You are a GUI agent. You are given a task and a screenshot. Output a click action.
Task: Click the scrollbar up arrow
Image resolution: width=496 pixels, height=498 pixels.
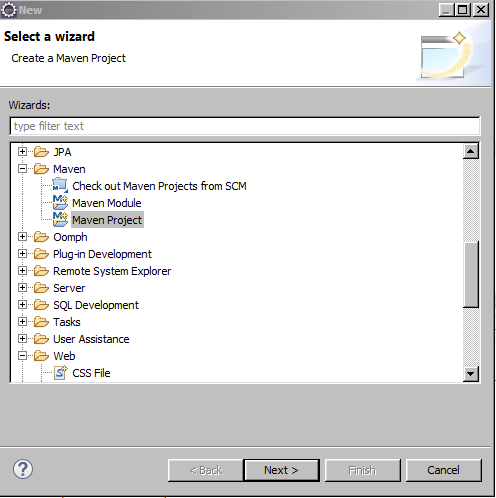[x=471, y=152]
